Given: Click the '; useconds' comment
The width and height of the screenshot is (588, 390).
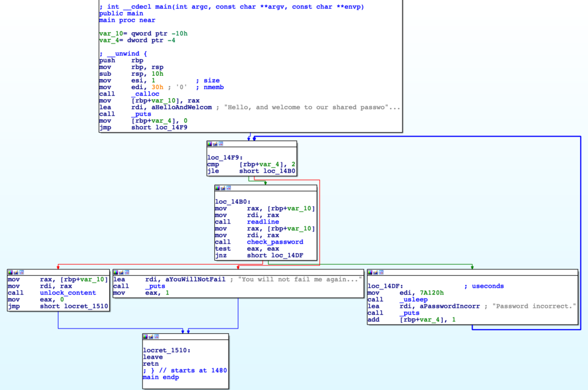Looking at the screenshot, I should (484, 286).
